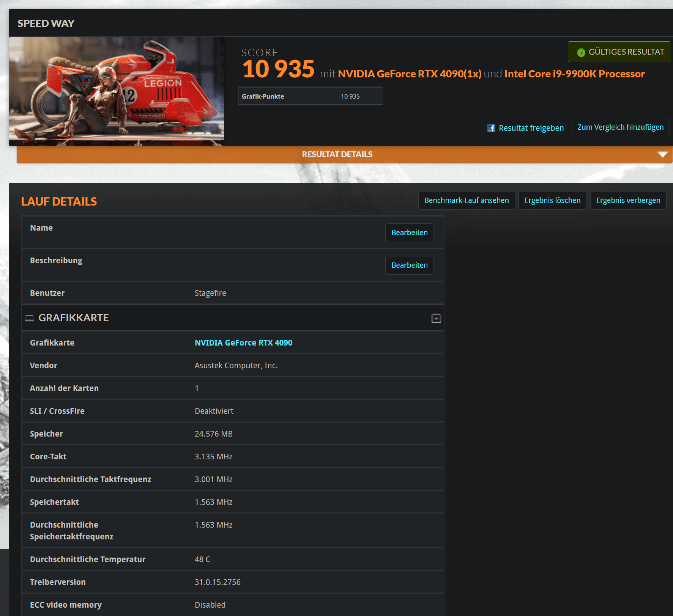Collapse the Grafikkarte section minus icon
This screenshot has width=673, height=616.
click(436, 318)
